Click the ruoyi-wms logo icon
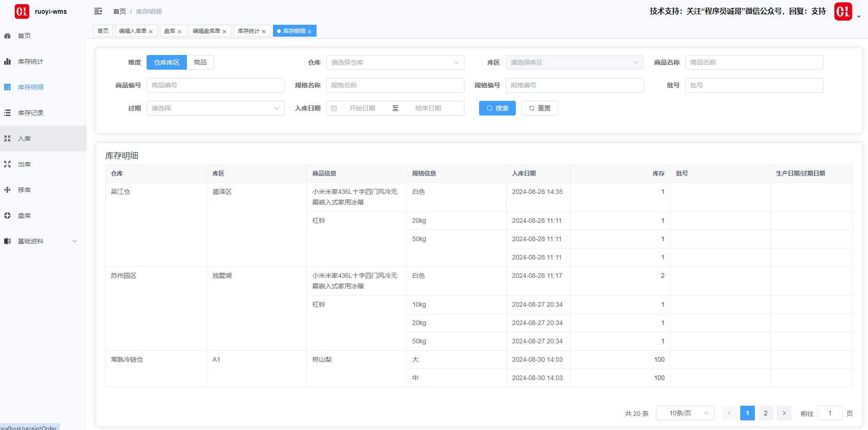 [22, 11]
